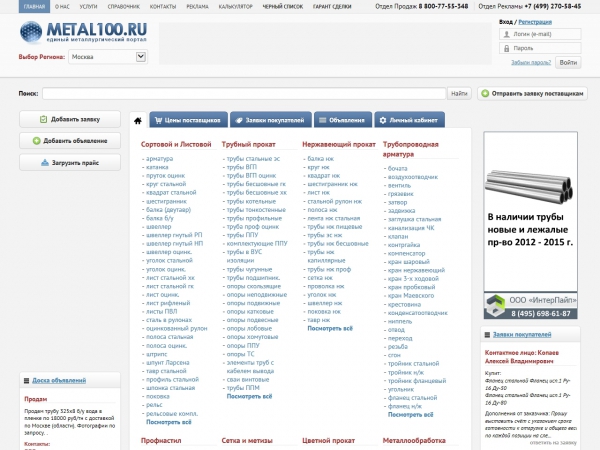Open the КОНТАКТЫ menu item
This screenshot has height=450, width=600.
pos(163,7)
